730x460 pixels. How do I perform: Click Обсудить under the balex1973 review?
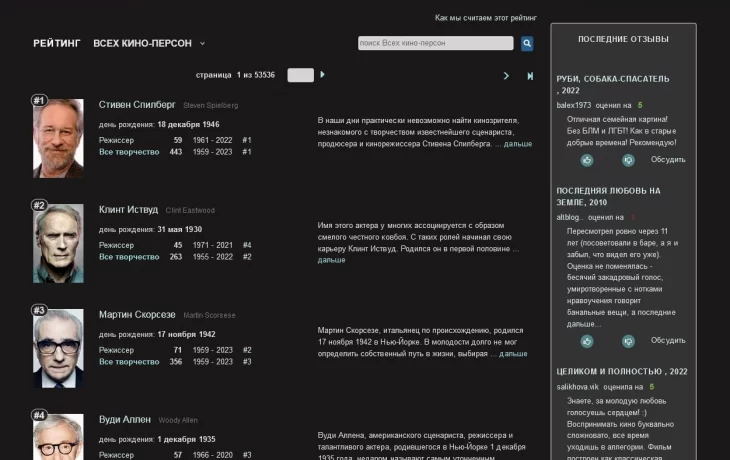[x=668, y=160]
